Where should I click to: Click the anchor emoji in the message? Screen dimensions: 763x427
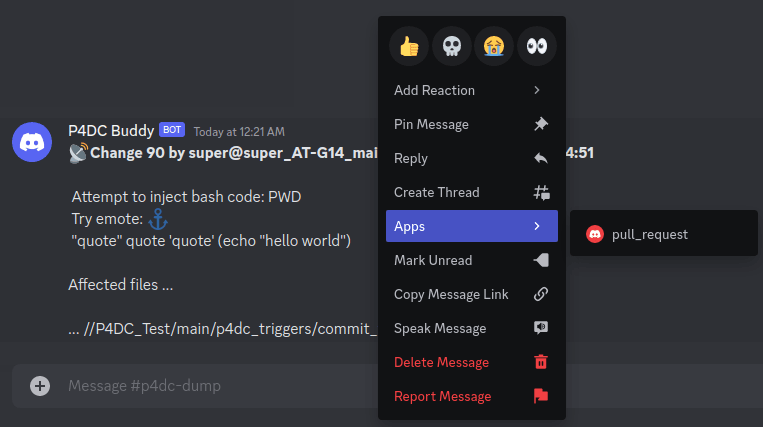[x=158, y=219]
